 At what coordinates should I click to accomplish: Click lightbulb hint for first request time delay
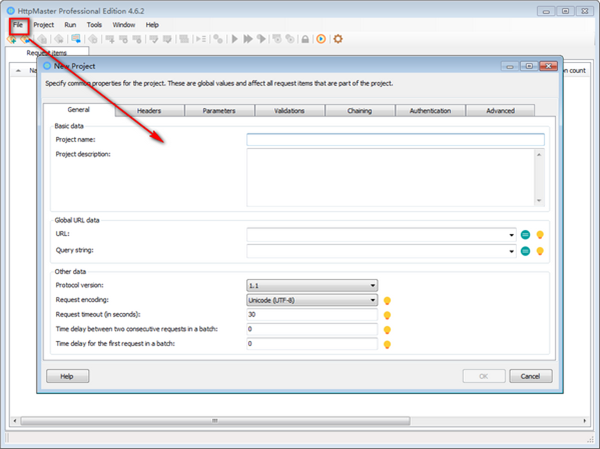click(386, 344)
